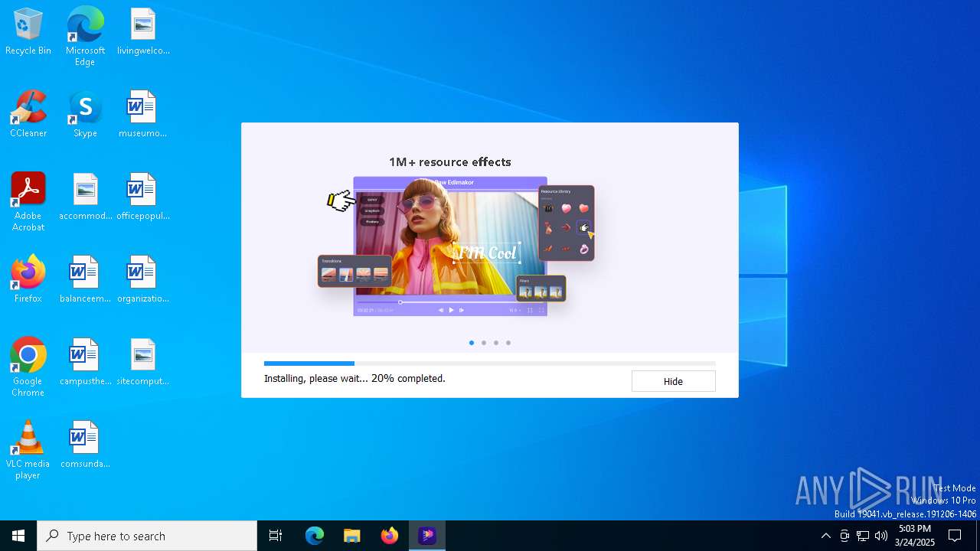
Task: Click the installation progress bar
Action: 490,364
